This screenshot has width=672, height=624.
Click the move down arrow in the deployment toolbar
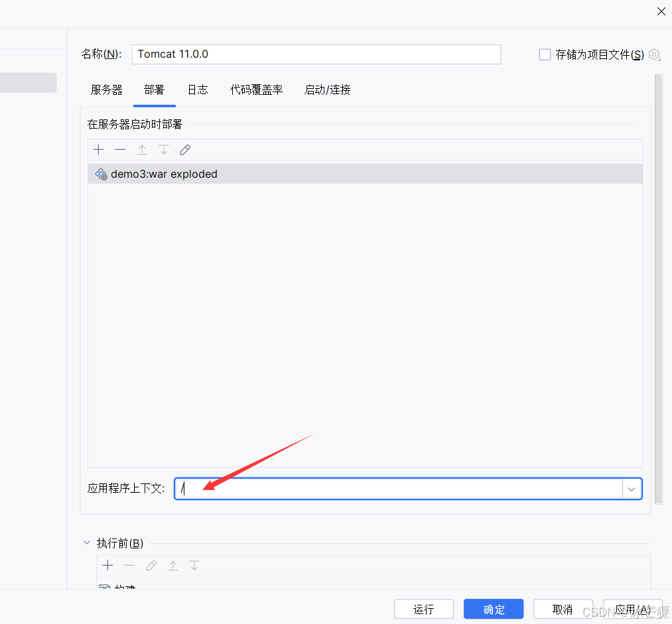tap(163, 150)
